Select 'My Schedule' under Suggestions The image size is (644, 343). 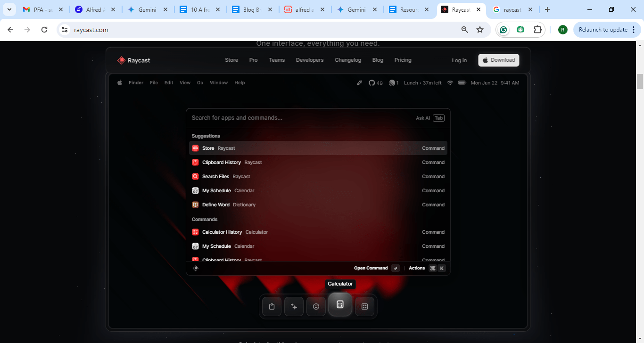318,190
